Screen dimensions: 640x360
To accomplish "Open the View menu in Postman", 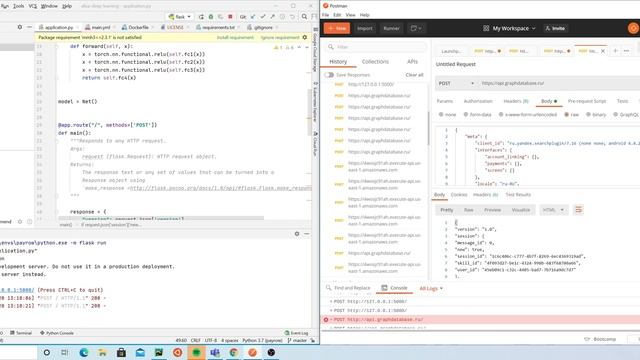I will pyautogui.click(x=350, y=15).
